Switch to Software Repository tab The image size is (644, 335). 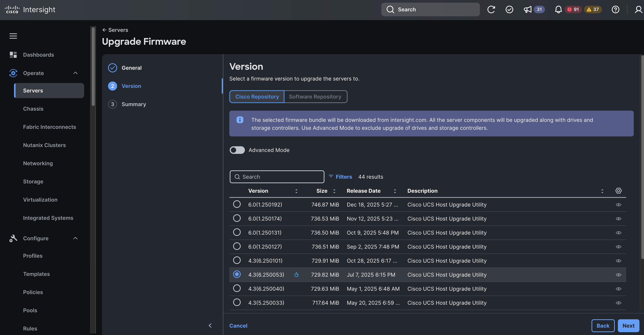point(315,96)
